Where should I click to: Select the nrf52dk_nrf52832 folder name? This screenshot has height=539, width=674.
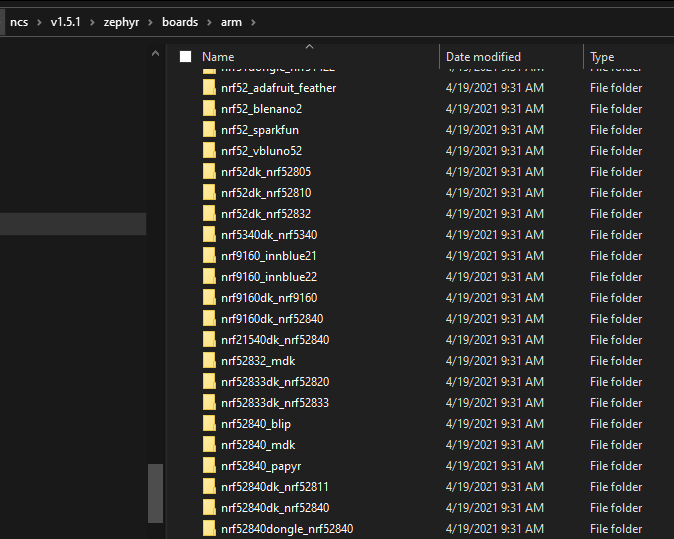point(266,214)
